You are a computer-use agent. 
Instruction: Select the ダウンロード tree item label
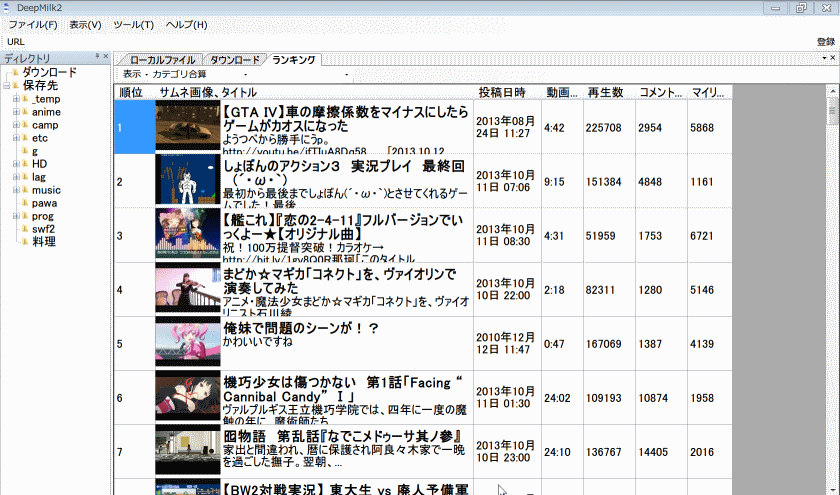coord(49,72)
